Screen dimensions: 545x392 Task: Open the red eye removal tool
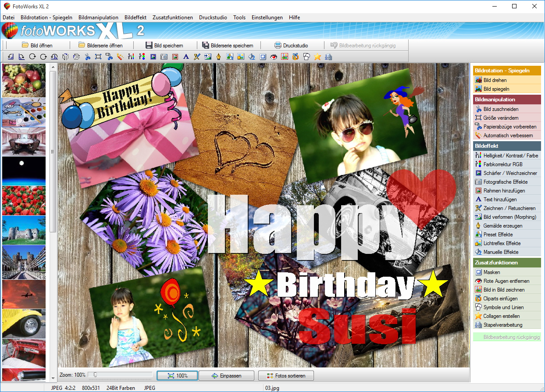click(x=274, y=57)
